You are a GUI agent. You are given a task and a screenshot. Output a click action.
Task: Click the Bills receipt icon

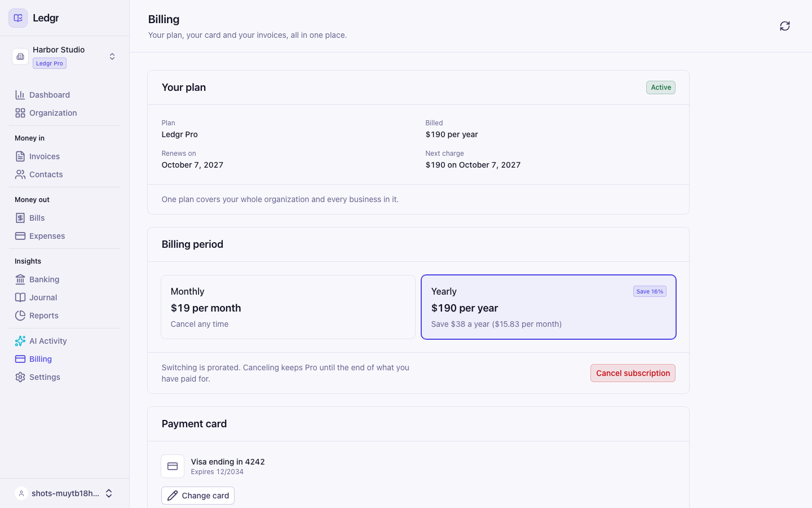[20, 218]
